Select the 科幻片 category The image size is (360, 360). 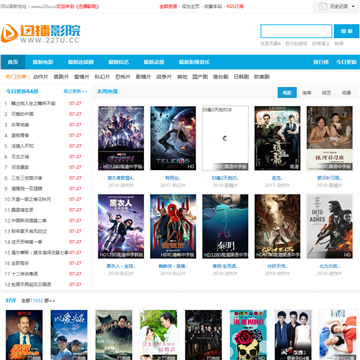coord(102,77)
